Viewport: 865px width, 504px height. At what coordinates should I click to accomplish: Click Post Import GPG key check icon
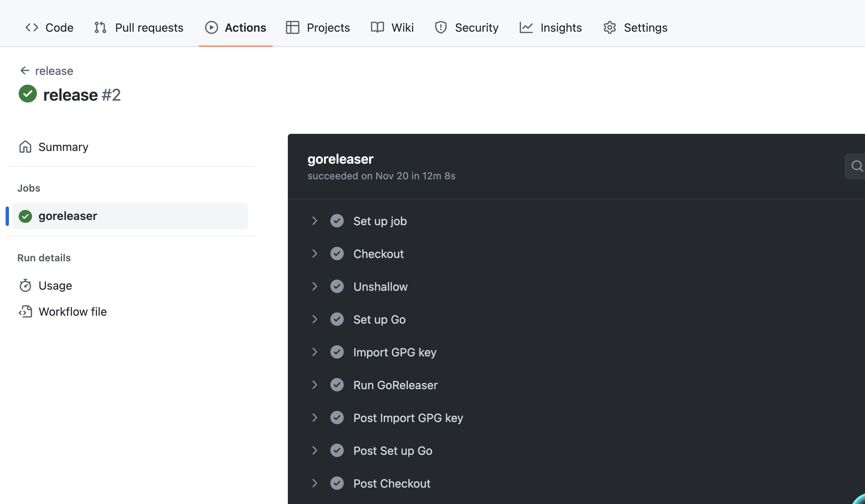click(337, 418)
